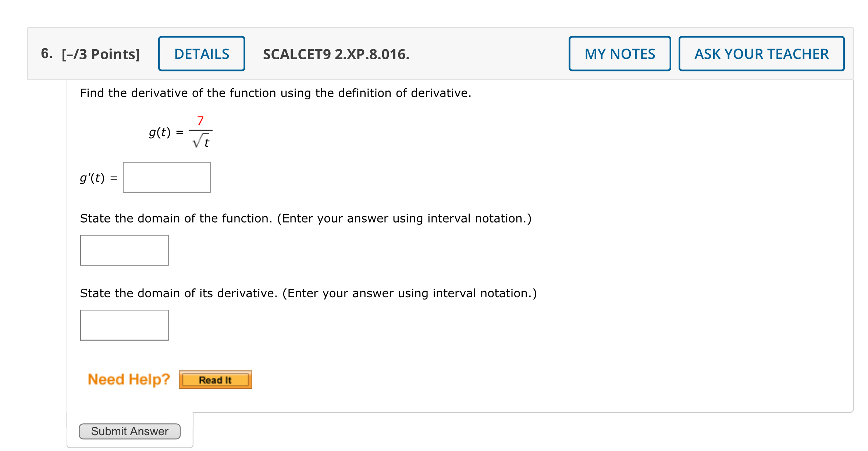Click the g'(t) answer box
This screenshot has width=868, height=451.
click(x=166, y=177)
